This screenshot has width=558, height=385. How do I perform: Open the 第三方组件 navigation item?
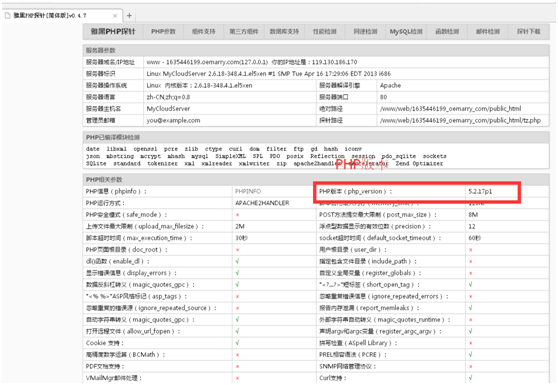point(244,32)
